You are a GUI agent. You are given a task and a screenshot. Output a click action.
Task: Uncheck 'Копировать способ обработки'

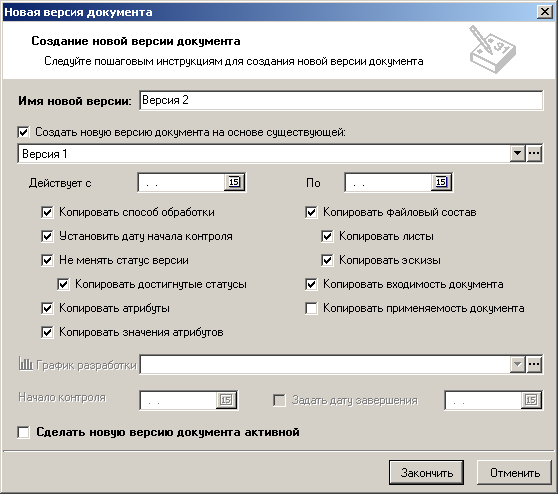[47, 212]
